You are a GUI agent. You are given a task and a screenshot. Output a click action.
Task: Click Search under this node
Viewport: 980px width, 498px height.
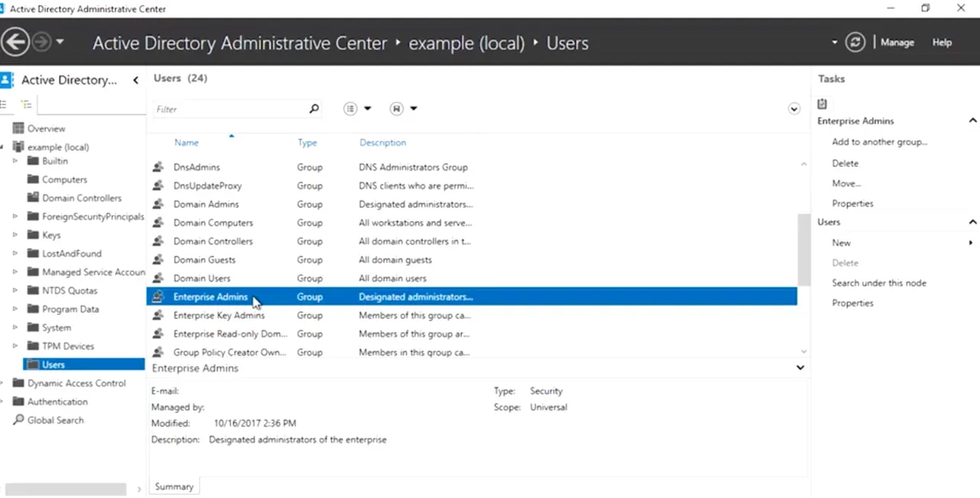pos(879,283)
